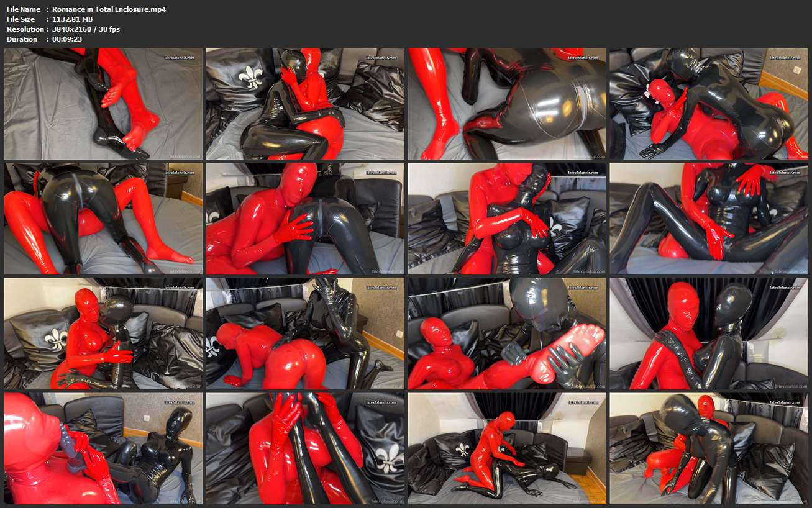Select thumbnail of red figure kneeling by sofa

[305, 219]
